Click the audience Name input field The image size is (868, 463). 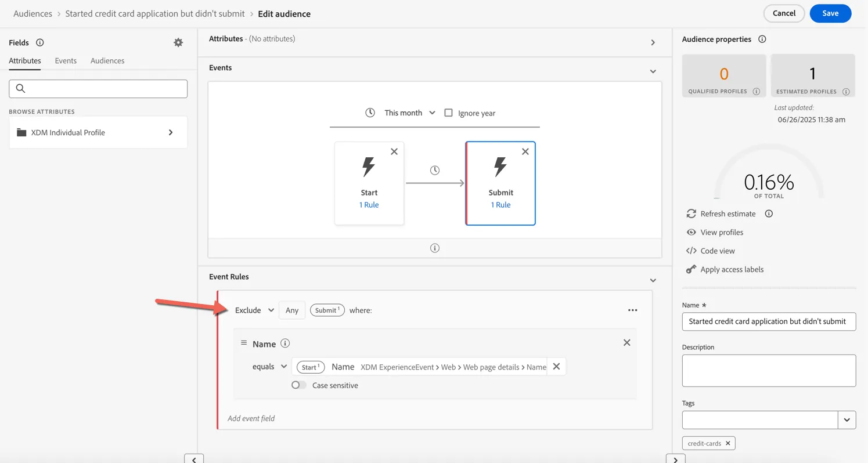point(769,321)
